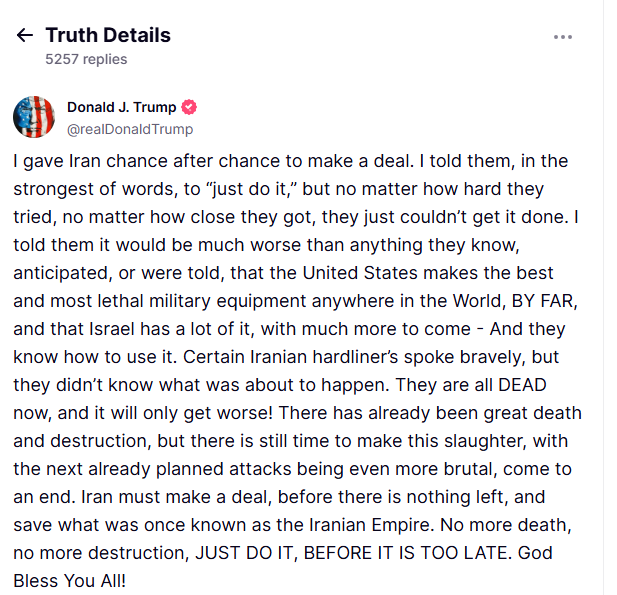Open the three-dot more options menu
Viewport: 617px width, 595px height.
point(563,37)
